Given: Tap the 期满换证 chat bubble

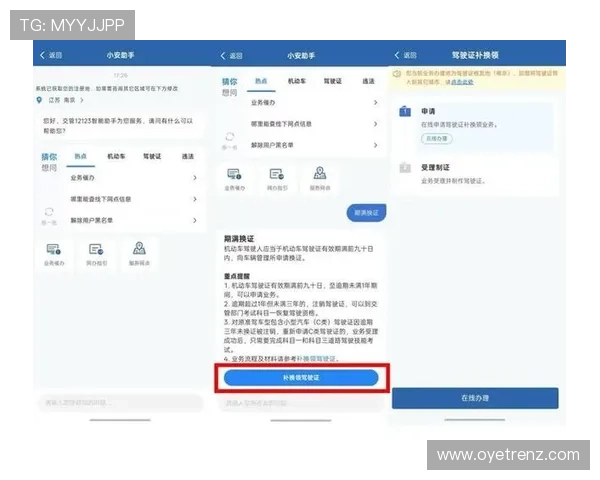Looking at the screenshot, I should click(x=366, y=213).
